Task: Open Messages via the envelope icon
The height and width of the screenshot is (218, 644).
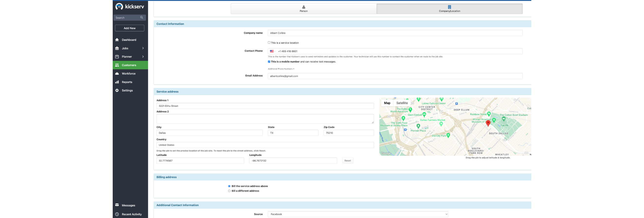Action: click(117, 205)
